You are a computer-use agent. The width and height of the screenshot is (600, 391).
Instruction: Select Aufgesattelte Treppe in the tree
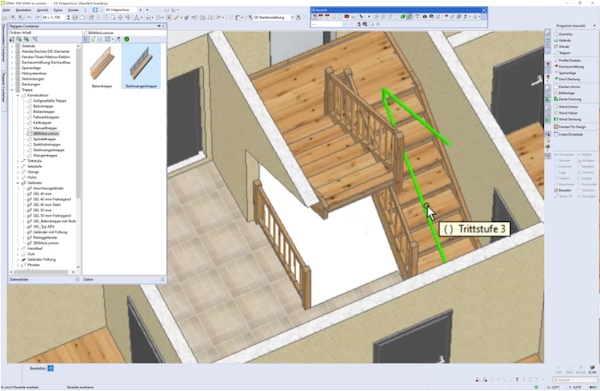[x=49, y=101]
